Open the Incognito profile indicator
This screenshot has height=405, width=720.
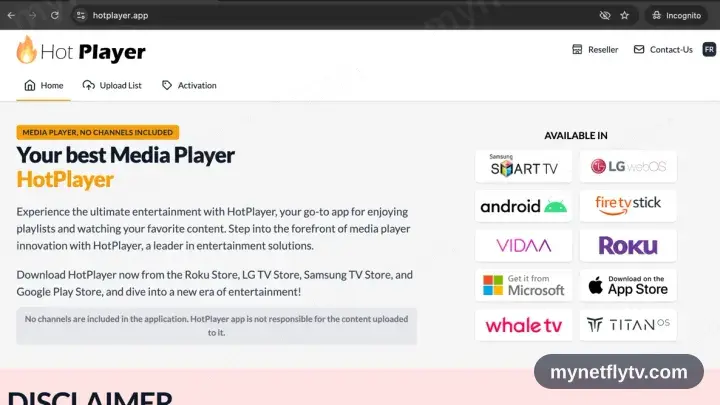(676, 15)
